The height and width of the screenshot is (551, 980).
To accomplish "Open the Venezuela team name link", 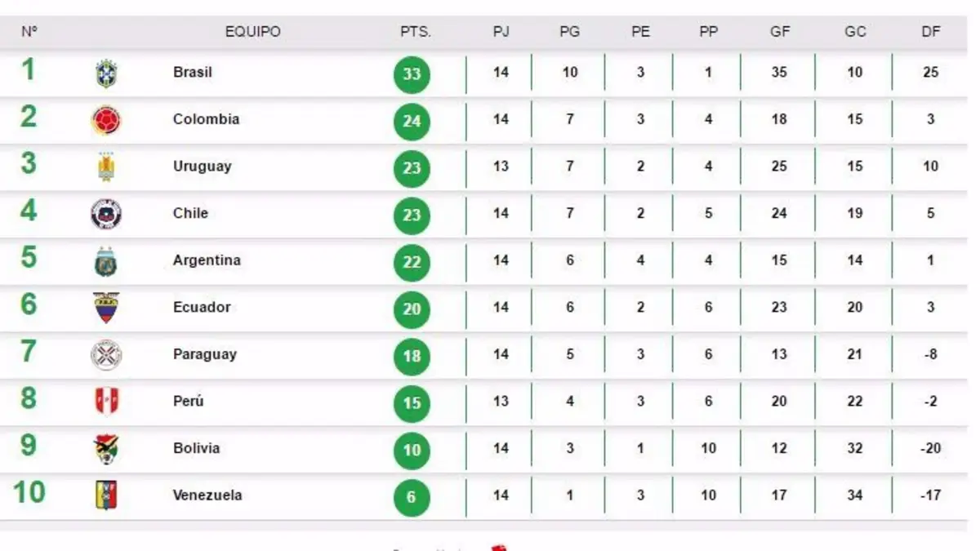I will pyautogui.click(x=207, y=495).
